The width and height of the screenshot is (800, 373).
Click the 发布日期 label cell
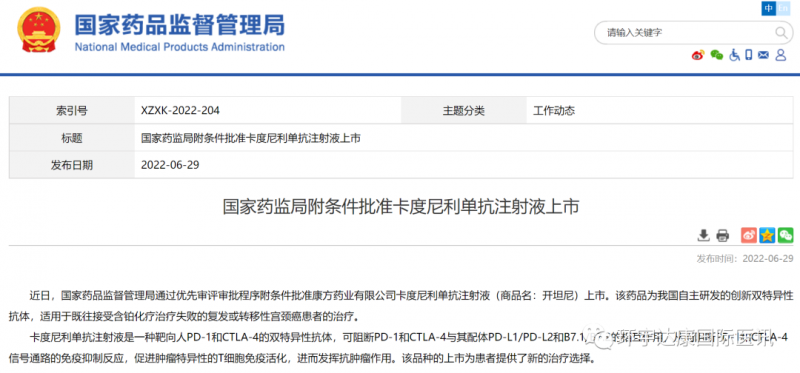tap(72, 165)
